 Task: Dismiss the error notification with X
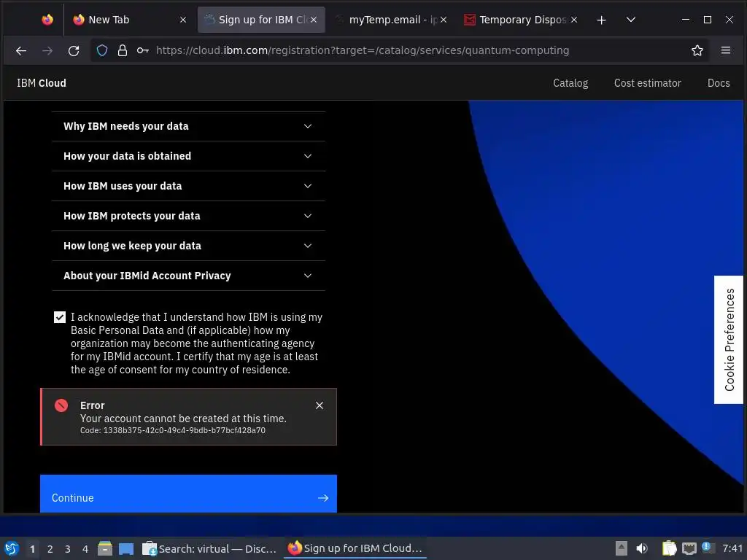tap(320, 405)
